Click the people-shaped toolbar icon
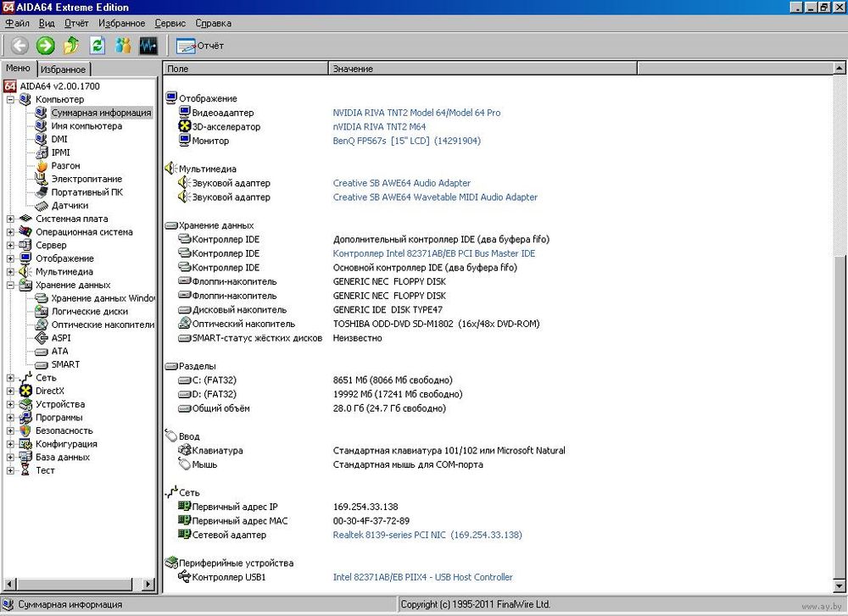 123,45
